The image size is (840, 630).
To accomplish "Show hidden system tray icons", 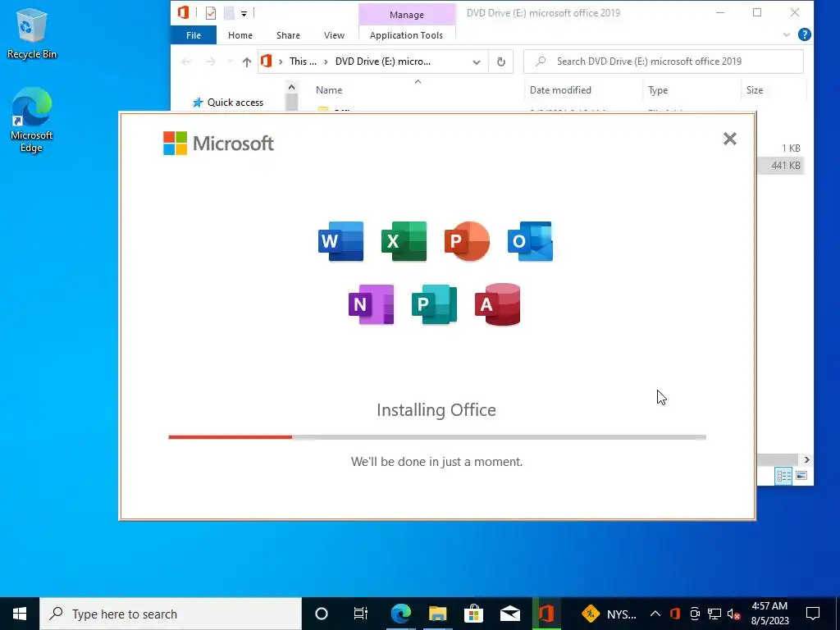I will click(655, 614).
